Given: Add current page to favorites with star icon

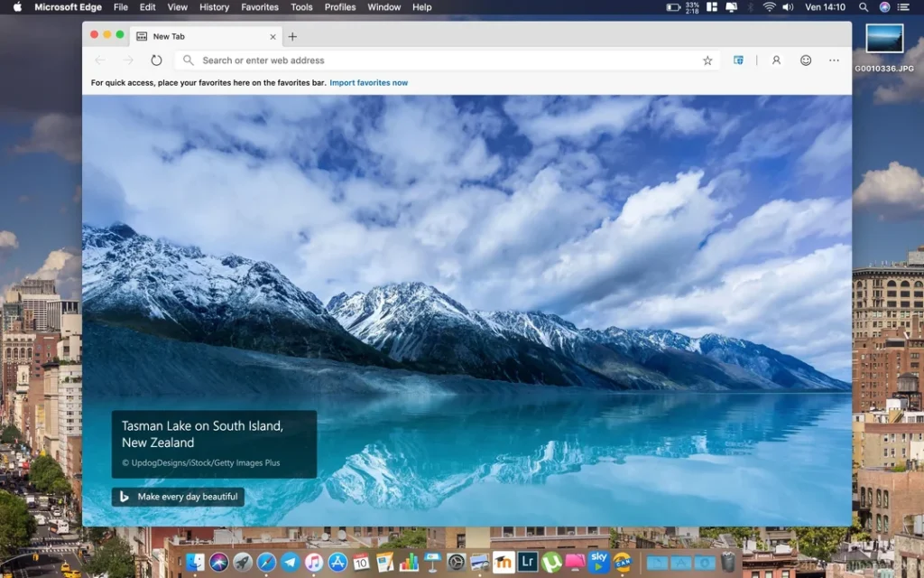Looking at the screenshot, I should [x=707, y=60].
